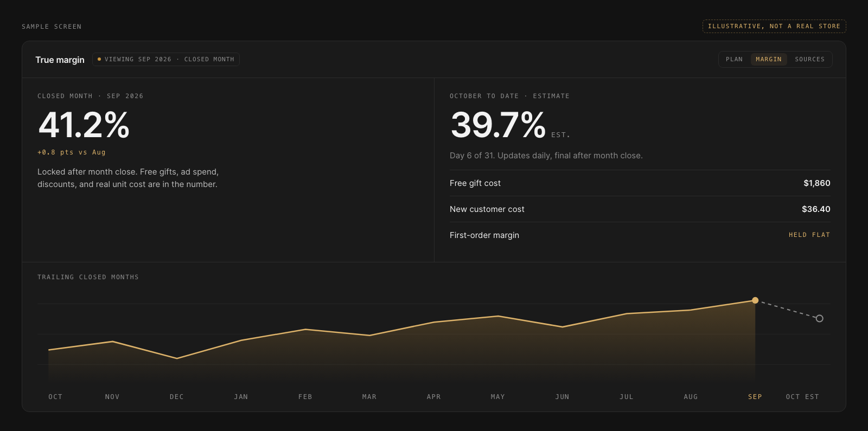Open the Free gift cost row
The height and width of the screenshot is (431, 868).
point(640,183)
